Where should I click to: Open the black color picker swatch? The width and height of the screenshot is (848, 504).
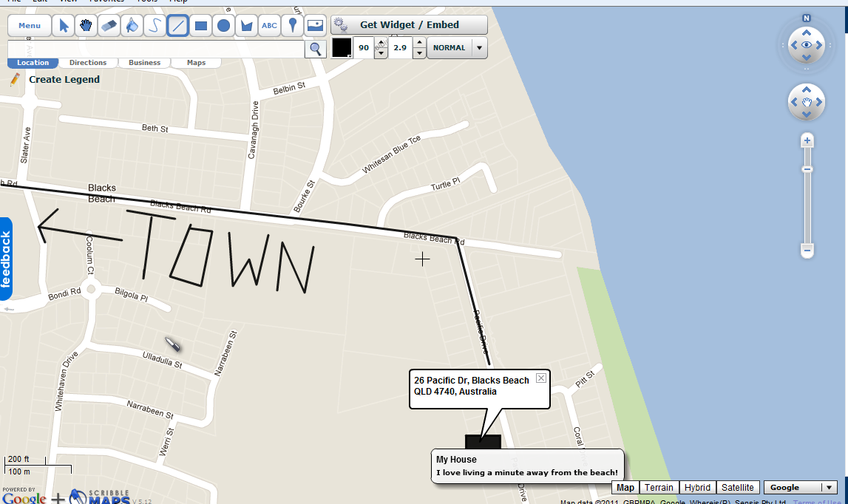[341, 47]
